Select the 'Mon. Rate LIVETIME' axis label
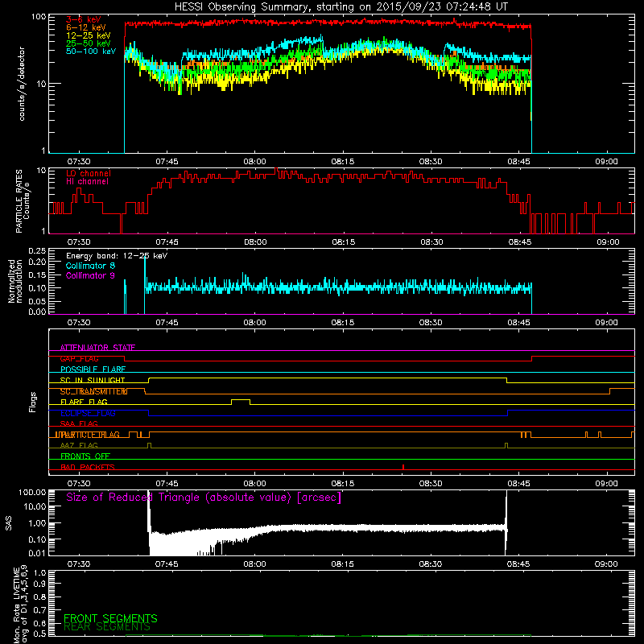Image resolution: width=644 pixels, height=644 pixels. [x=16, y=605]
